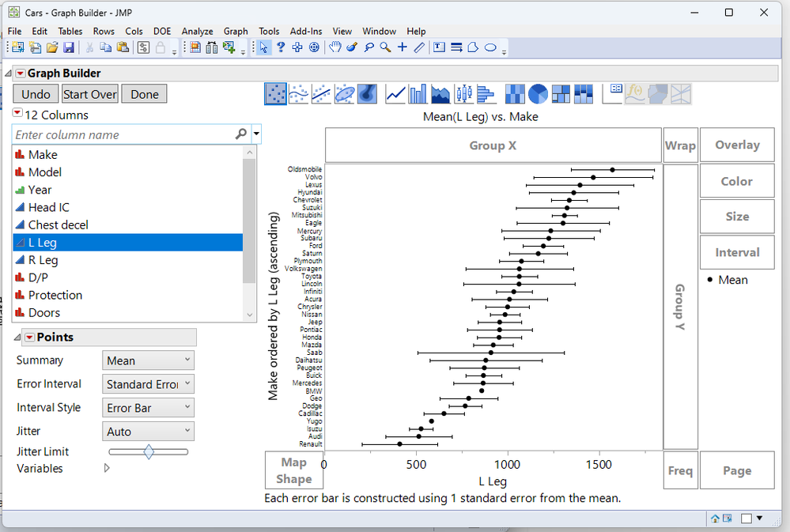Open the Add-Ins menu

click(x=306, y=32)
